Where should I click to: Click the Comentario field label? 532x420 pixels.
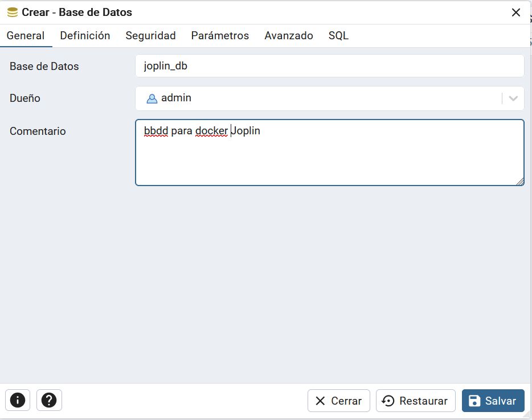click(38, 131)
